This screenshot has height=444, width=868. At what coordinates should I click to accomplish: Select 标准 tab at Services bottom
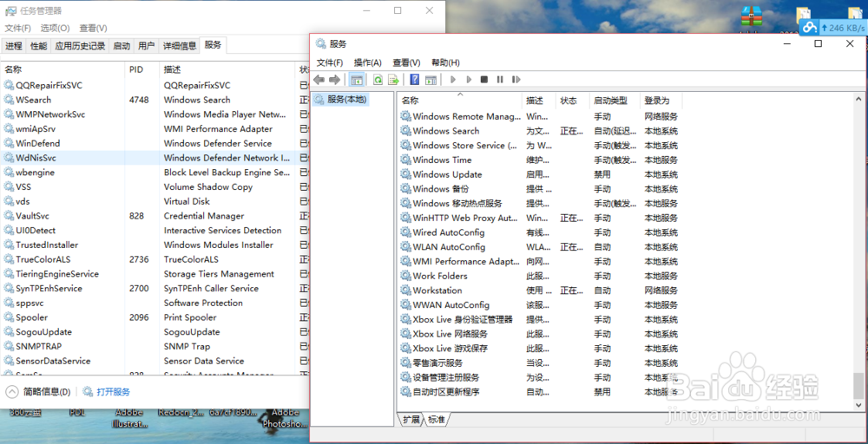(437, 420)
